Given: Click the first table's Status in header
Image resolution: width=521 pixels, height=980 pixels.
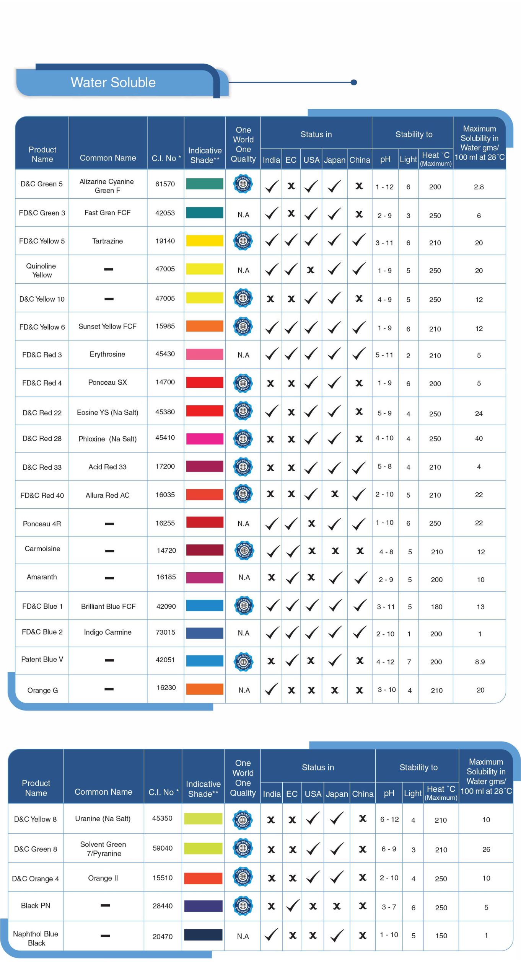Looking at the screenshot, I should point(316,134).
